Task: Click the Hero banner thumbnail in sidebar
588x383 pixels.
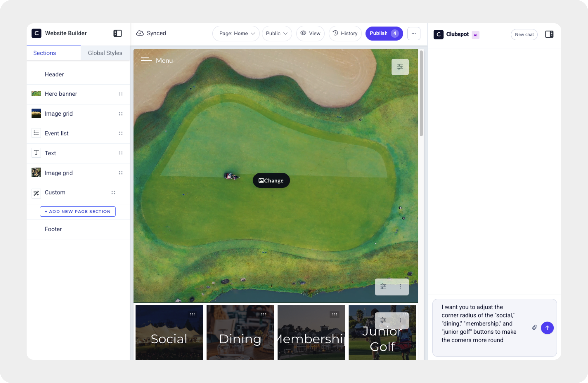Action: coord(36,94)
